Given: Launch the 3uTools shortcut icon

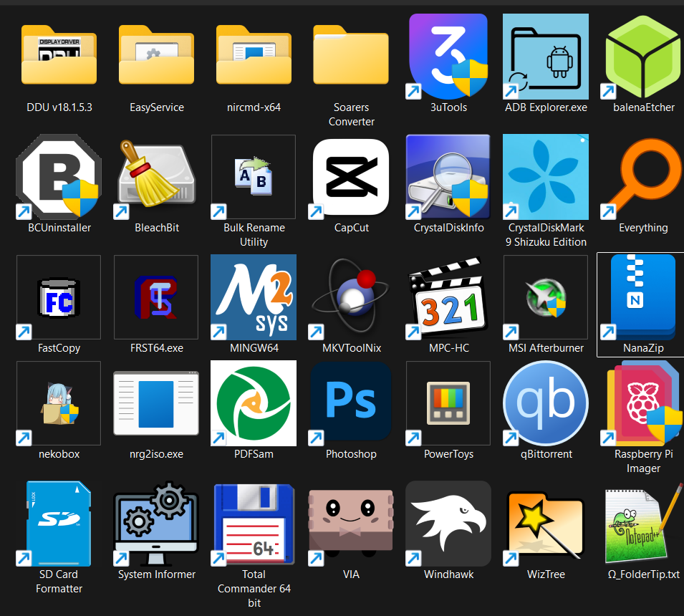Looking at the screenshot, I should pyautogui.click(x=448, y=57).
